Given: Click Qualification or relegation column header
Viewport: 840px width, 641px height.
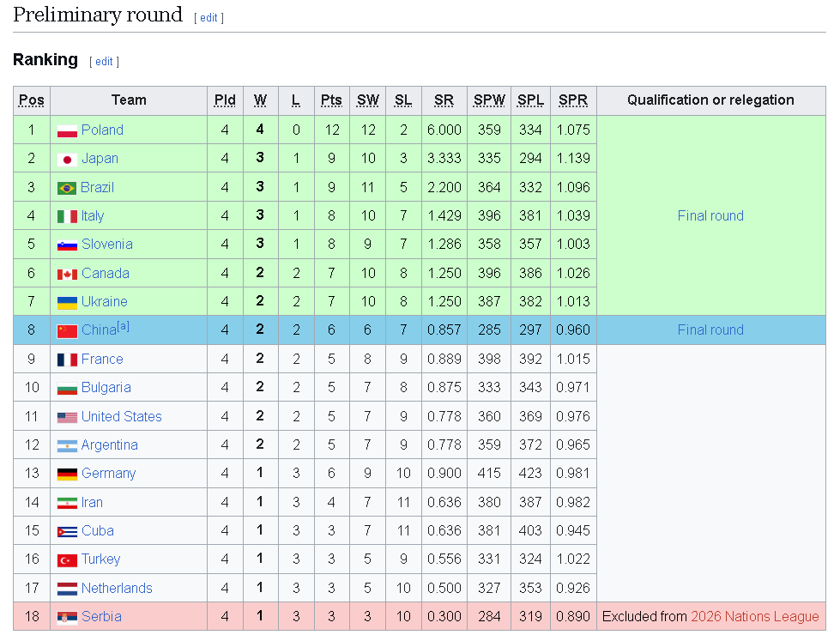Looking at the screenshot, I should click(x=710, y=100).
